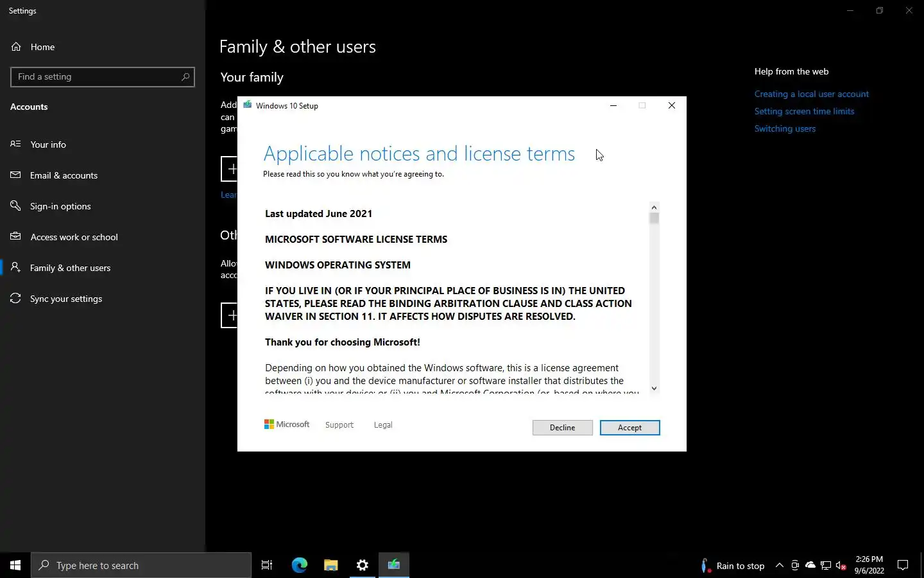Open the notification center
The width and height of the screenshot is (924, 578).
coord(903,565)
